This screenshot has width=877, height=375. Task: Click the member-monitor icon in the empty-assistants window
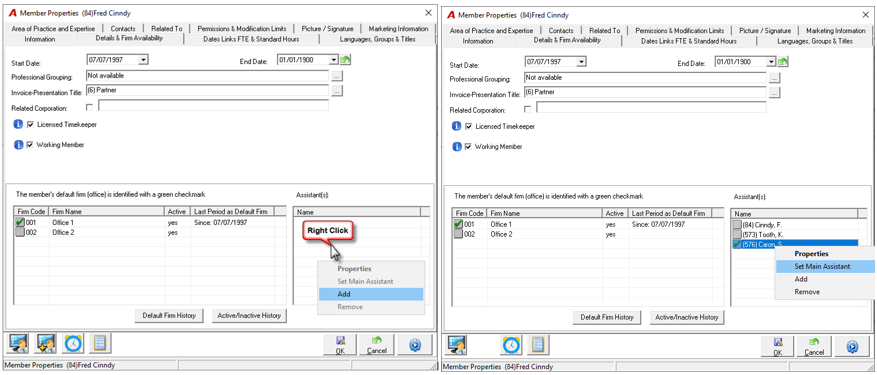click(x=17, y=343)
